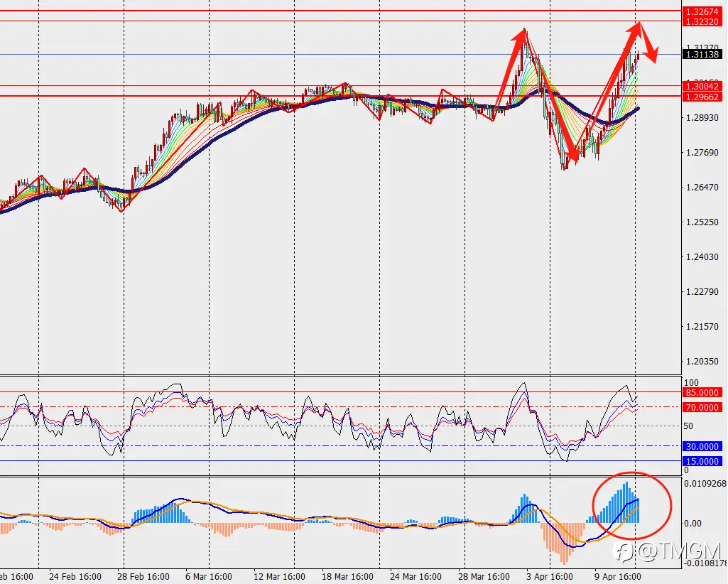The width and height of the screenshot is (728, 584).
Task: Click the 28 Mar 16:00 time label
Action: click(484, 577)
